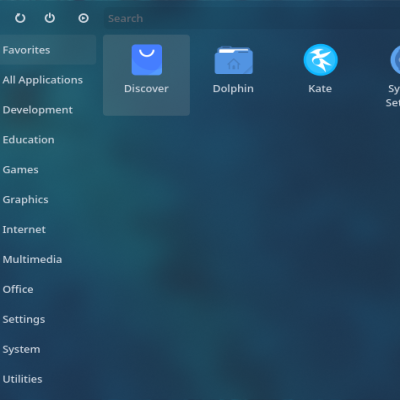The height and width of the screenshot is (400, 400).
Task: Open the Education category
Action: [48, 140]
